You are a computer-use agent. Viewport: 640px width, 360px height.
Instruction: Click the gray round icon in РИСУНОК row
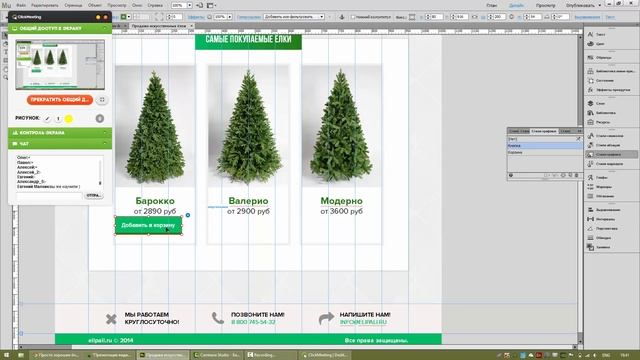point(100,118)
